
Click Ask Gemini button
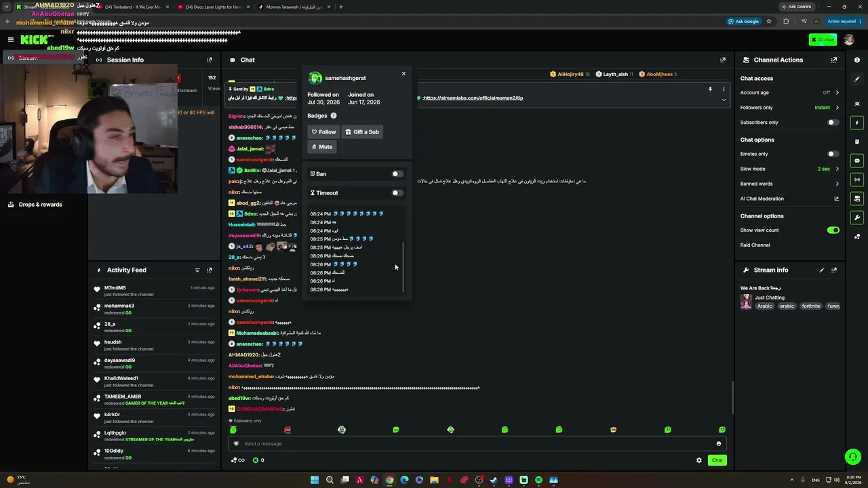(x=797, y=7)
